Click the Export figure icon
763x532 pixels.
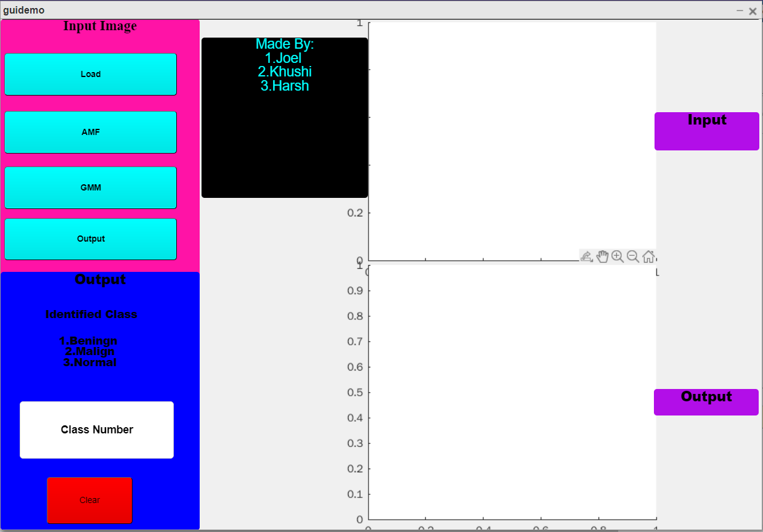[x=585, y=255]
